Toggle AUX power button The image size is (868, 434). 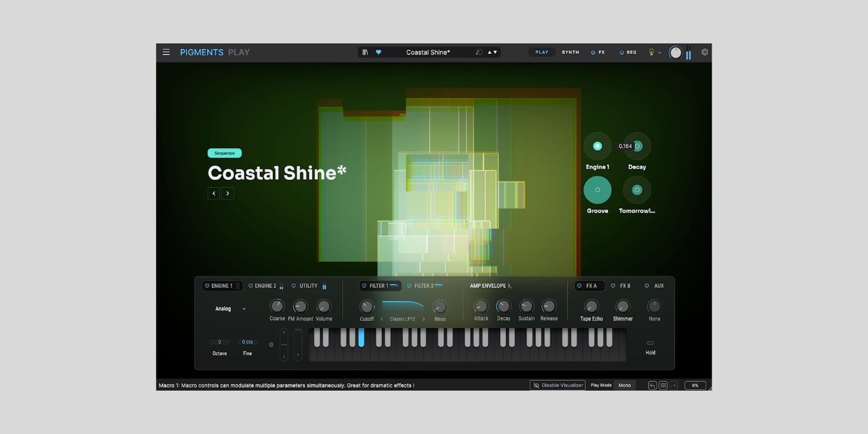point(647,286)
